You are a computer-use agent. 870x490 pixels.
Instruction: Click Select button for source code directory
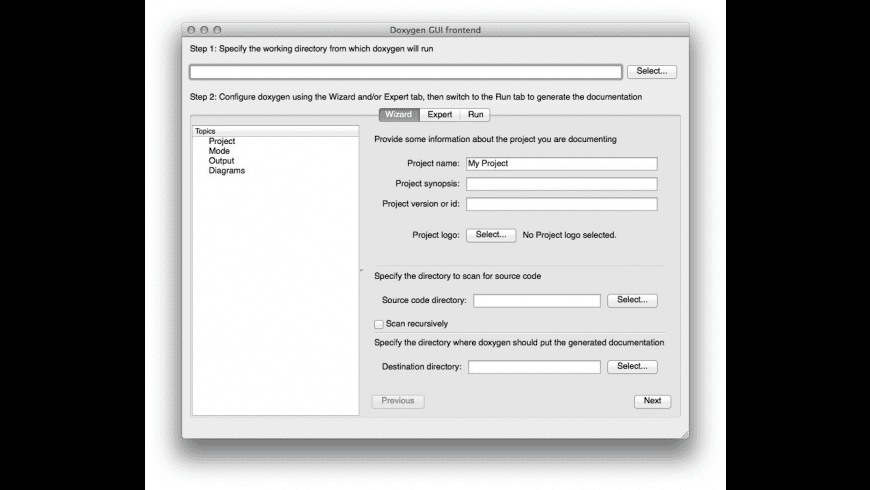632,300
